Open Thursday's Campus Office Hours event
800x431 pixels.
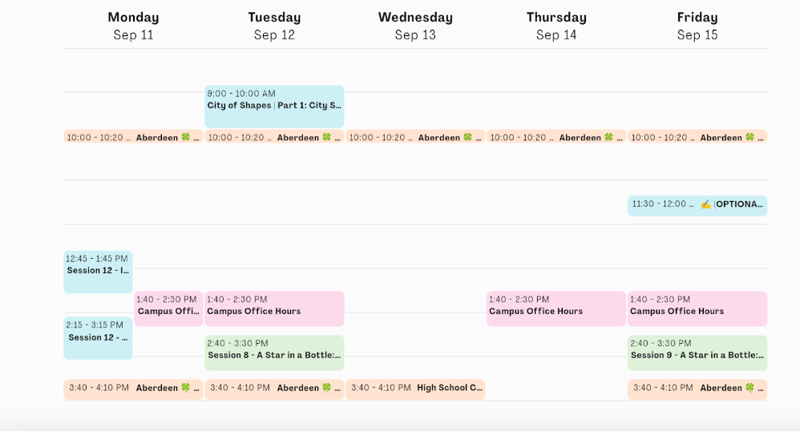point(556,308)
